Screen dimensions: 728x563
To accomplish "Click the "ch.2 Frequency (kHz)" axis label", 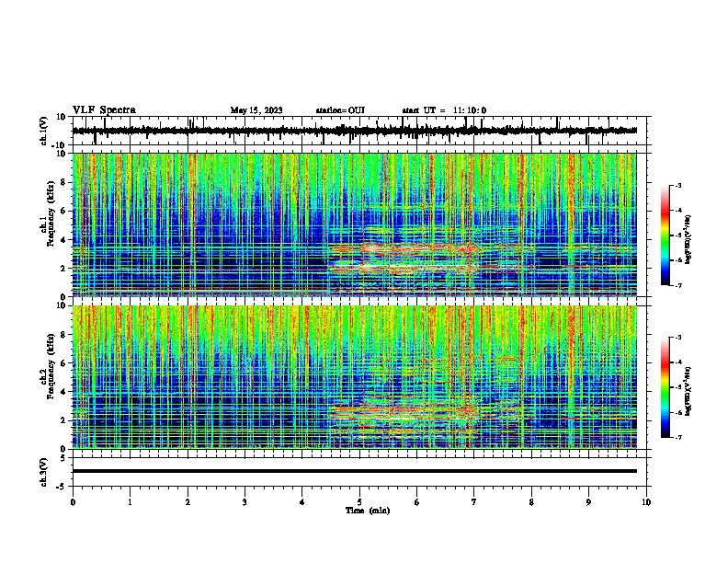I will click(x=48, y=366).
